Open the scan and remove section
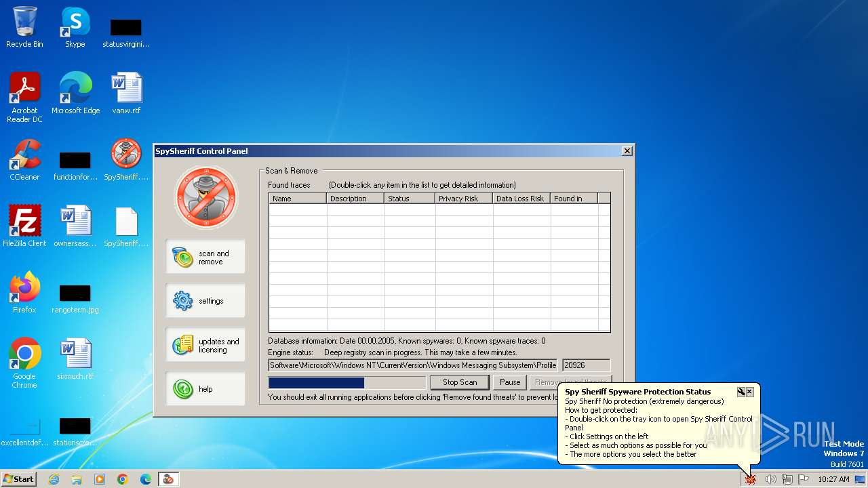 [205, 257]
